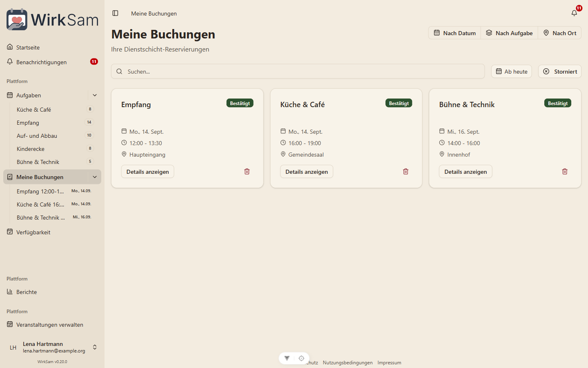
Task: Toggle the Storniert filter
Action: (560, 72)
